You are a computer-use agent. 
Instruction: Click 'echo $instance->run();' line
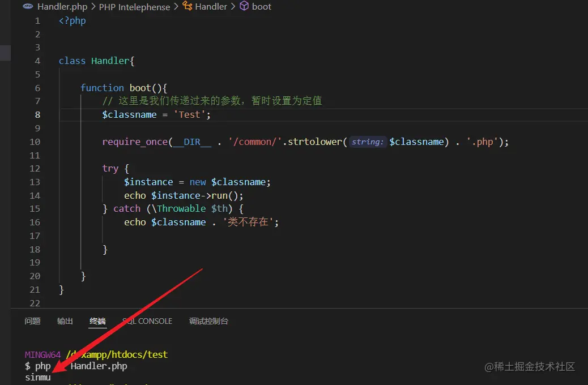[184, 196]
